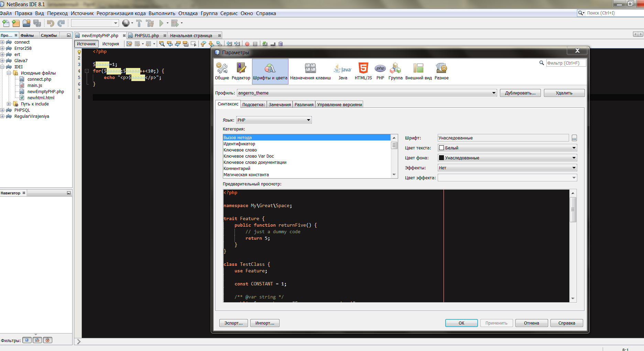Image resolution: width=644 pixels, height=351 pixels.
Task: Click the Build Project hammer icon
Action: click(139, 23)
